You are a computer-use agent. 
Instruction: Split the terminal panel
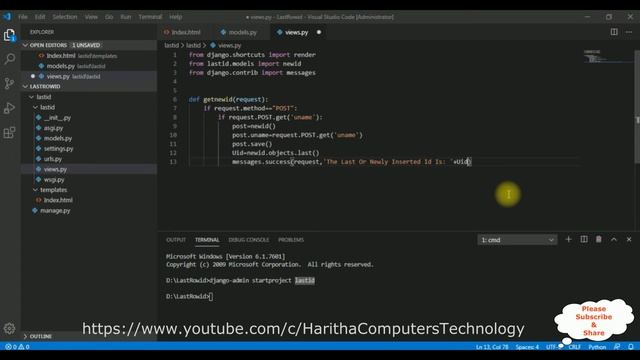point(584,240)
